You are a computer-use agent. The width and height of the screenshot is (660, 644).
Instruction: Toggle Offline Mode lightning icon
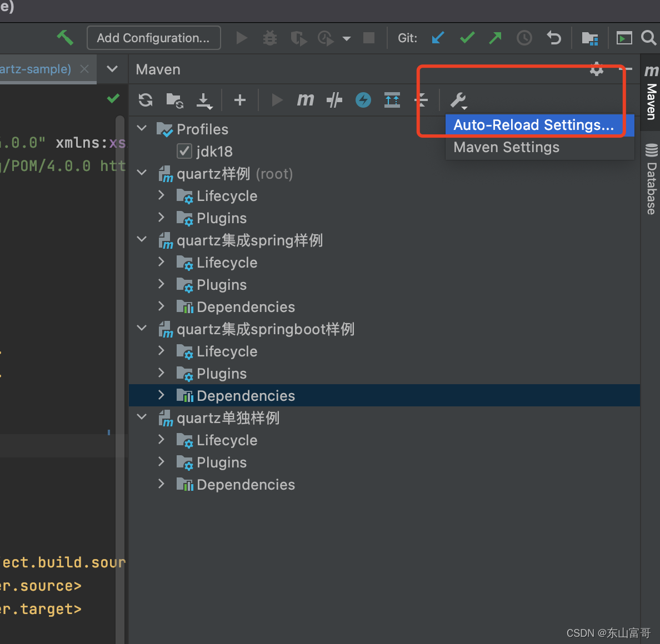[x=363, y=100]
